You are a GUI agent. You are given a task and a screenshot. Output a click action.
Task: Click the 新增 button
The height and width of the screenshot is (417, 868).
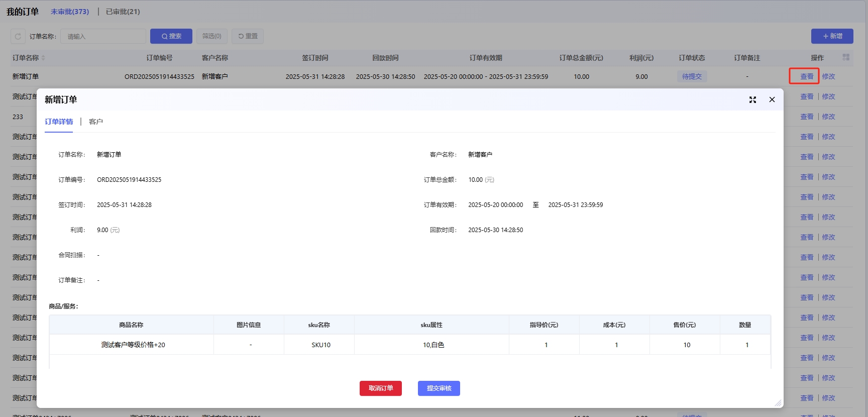click(832, 36)
